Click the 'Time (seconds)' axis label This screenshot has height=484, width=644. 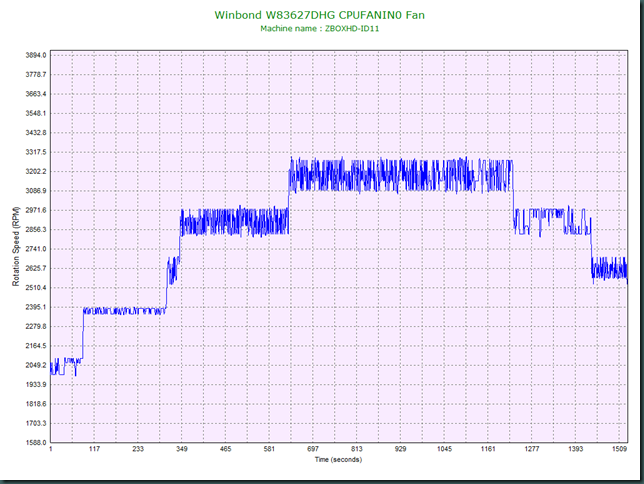tap(338, 459)
